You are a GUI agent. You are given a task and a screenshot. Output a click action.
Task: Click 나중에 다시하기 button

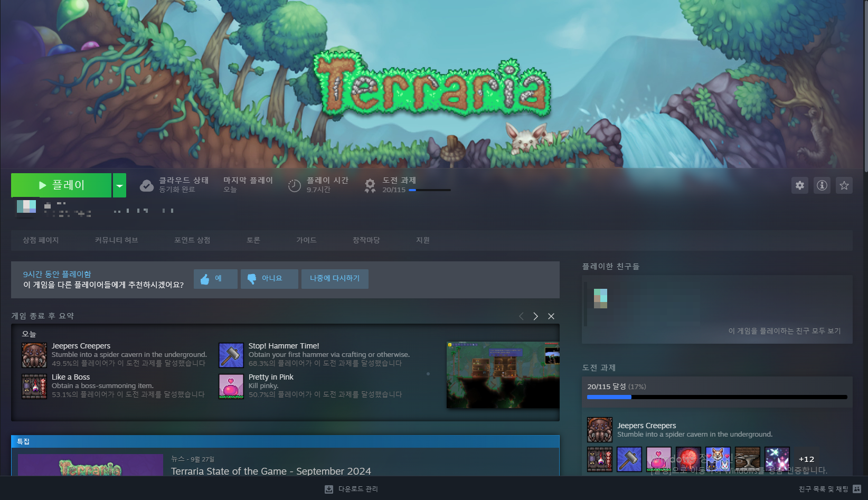(x=335, y=279)
